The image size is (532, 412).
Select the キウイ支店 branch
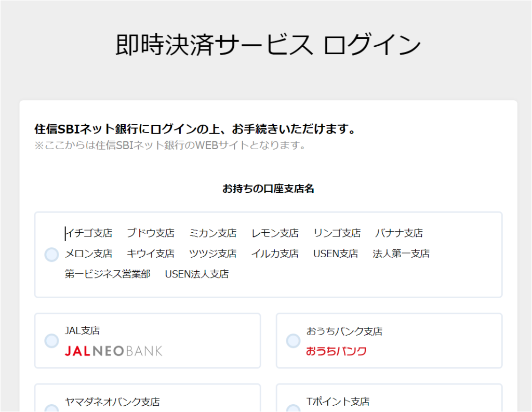[151, 254]
